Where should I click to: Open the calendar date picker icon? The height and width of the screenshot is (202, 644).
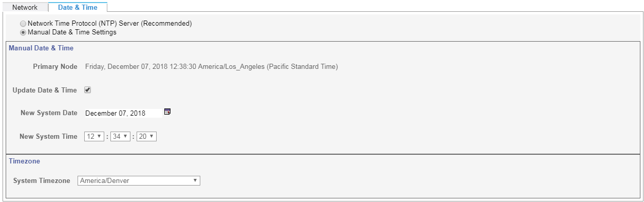[x=167, y=112]
